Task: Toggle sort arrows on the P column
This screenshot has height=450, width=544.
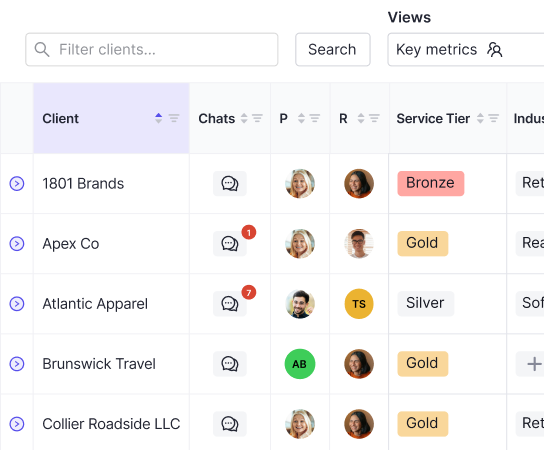Action: (x=301, y=118)
